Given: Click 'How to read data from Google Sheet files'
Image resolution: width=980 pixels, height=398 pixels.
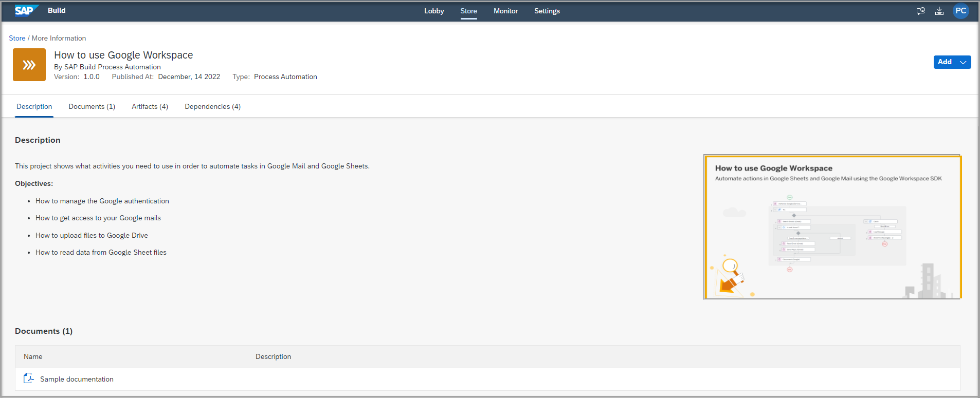Looking at the screenshot, I should click(101, 252).
